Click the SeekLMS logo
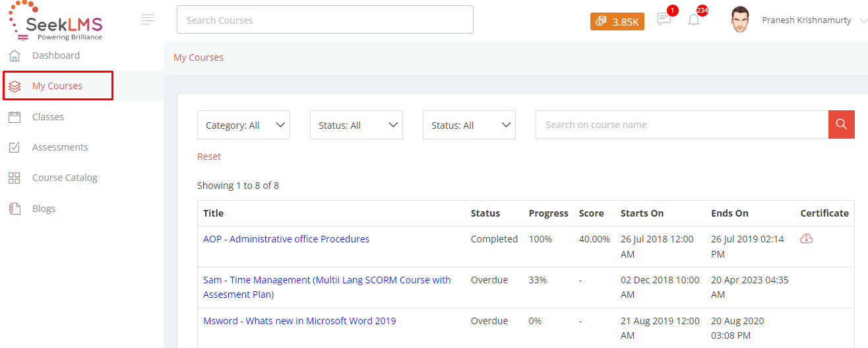 pyautogui.click(x=56, y=22)
